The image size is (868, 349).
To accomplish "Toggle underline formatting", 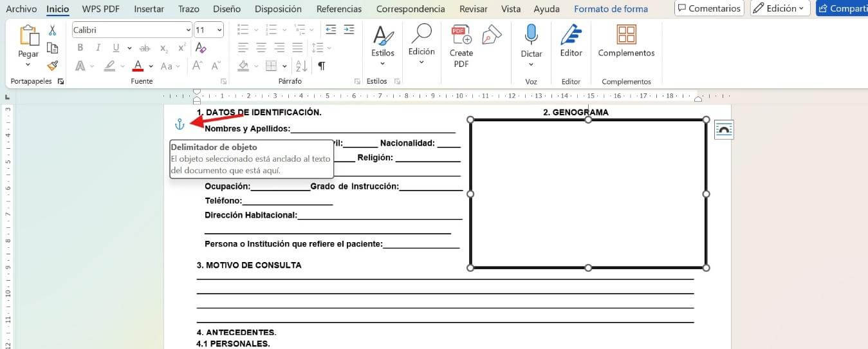I will pyautogui.click(x=116, y=48).
